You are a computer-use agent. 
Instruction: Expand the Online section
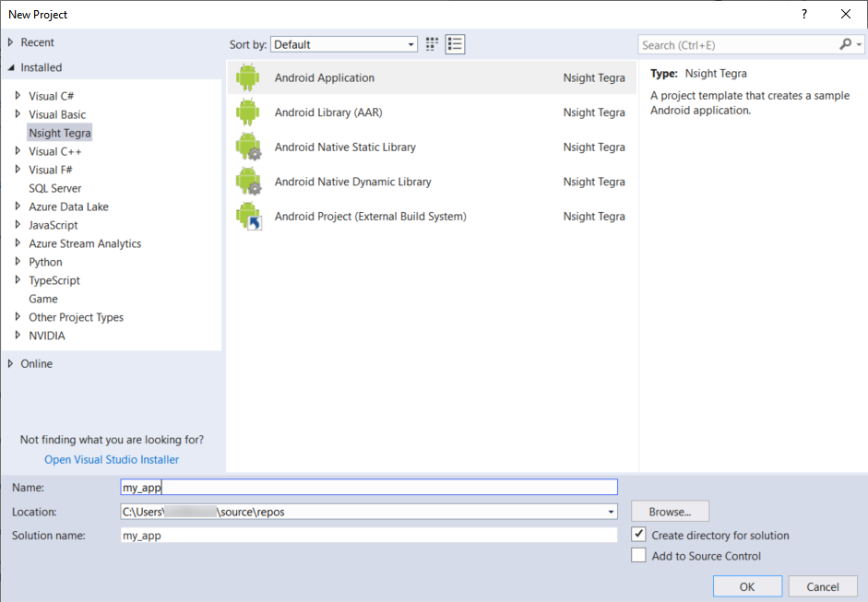pos(10,363)
